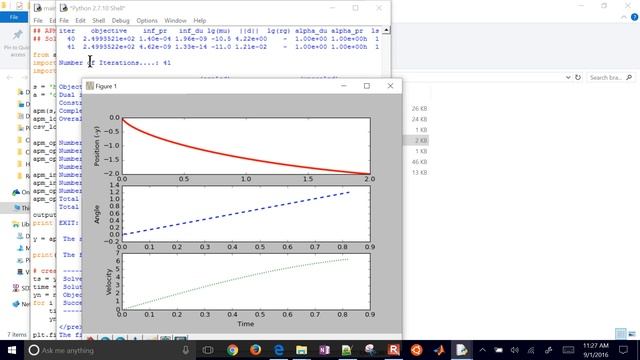
Task: Click the dashed Angle plot area
Action: 246,214
